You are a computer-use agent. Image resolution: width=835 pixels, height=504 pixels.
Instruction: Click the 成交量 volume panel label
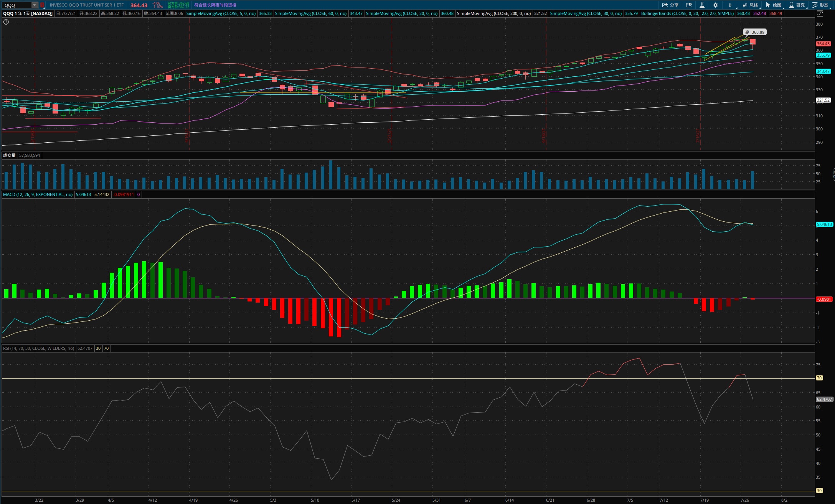(9, 155)
